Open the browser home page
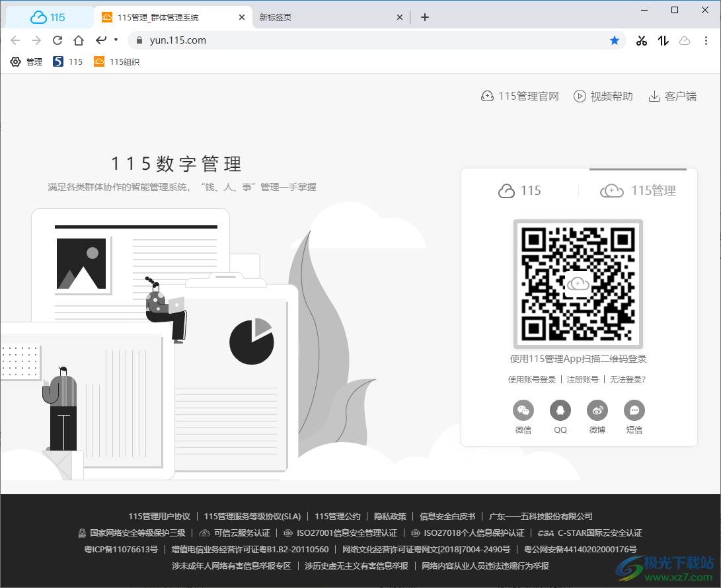Image resolution: width=721 pixels, height=588 pixels. coord(79,40)
